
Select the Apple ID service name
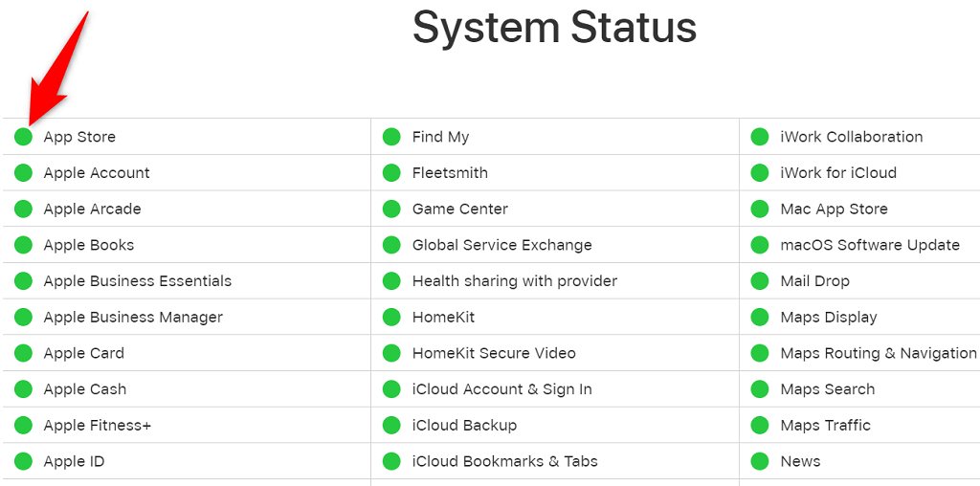74,462
